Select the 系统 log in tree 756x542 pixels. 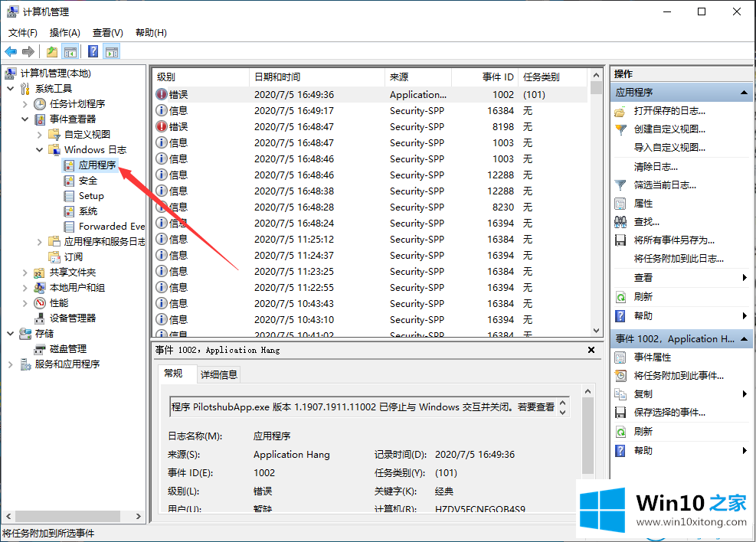coord(88,211)
